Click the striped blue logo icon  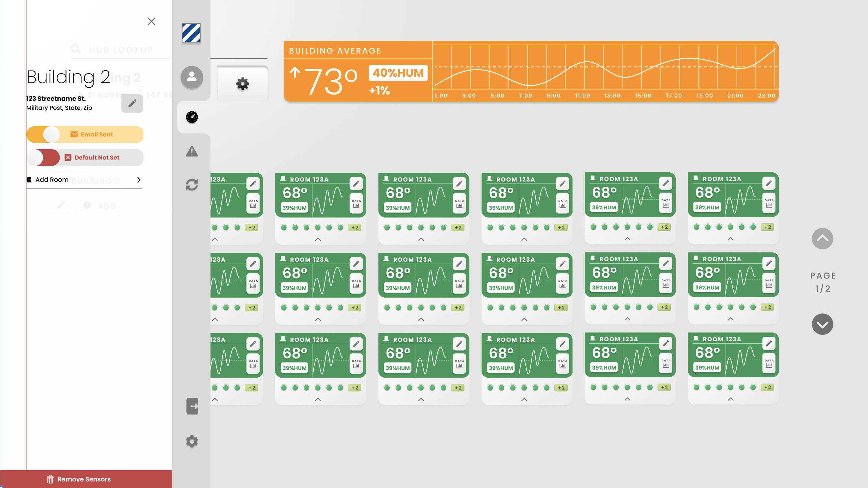pyautogui.click(x=191, y=33)
